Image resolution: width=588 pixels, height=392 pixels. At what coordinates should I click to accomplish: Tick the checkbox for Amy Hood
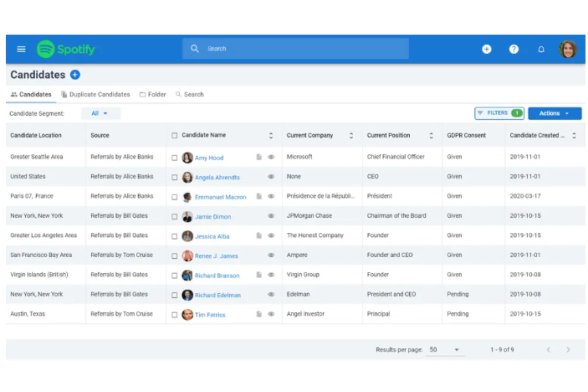click(174, 158)
